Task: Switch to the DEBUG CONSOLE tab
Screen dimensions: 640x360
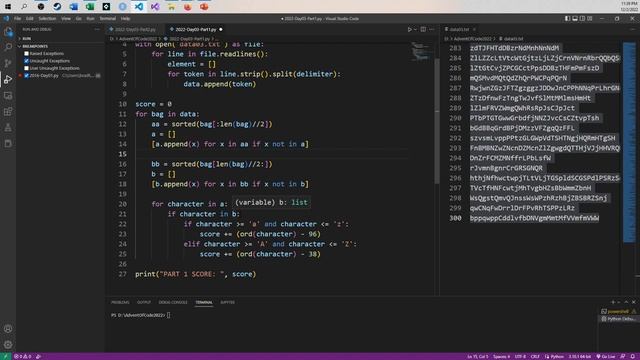Action: [173, 302]
